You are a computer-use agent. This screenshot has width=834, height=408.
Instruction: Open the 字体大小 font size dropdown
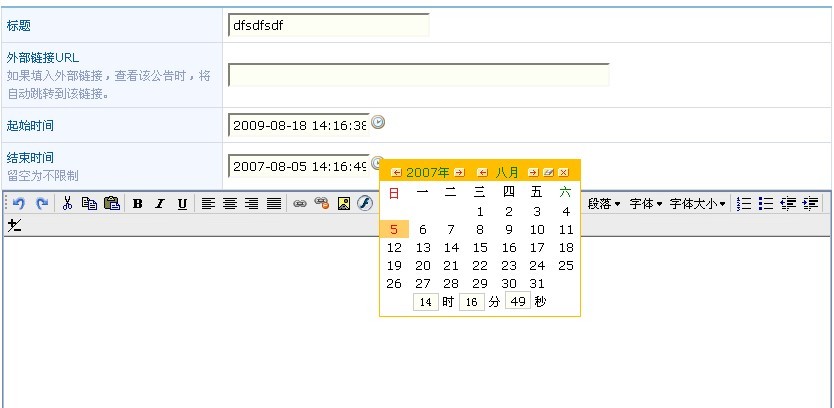tap(697, 204)
